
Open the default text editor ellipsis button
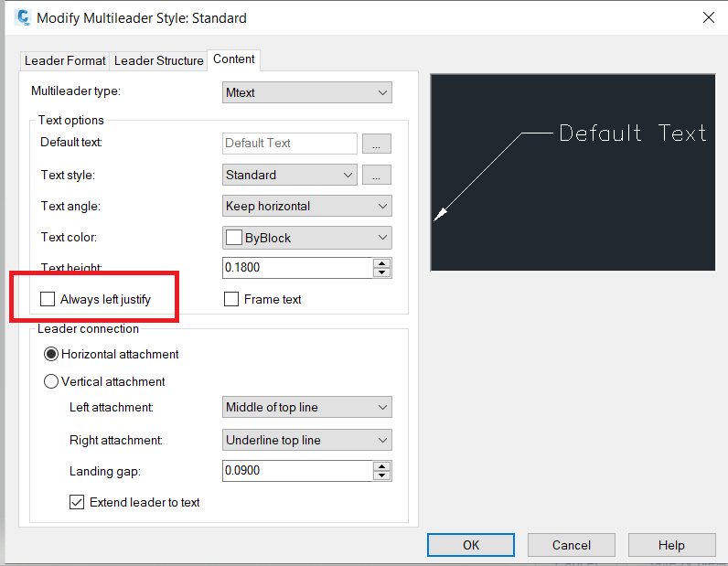point(377,144)
